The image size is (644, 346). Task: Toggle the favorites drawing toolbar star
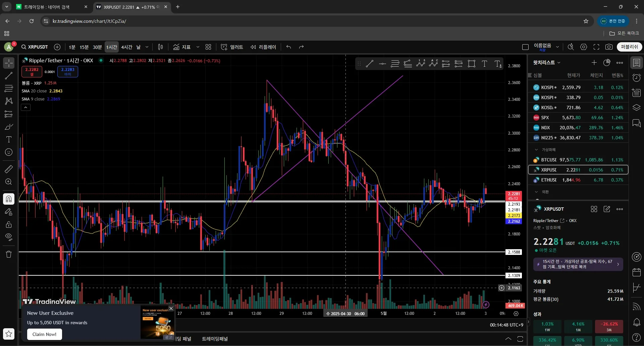9,334
